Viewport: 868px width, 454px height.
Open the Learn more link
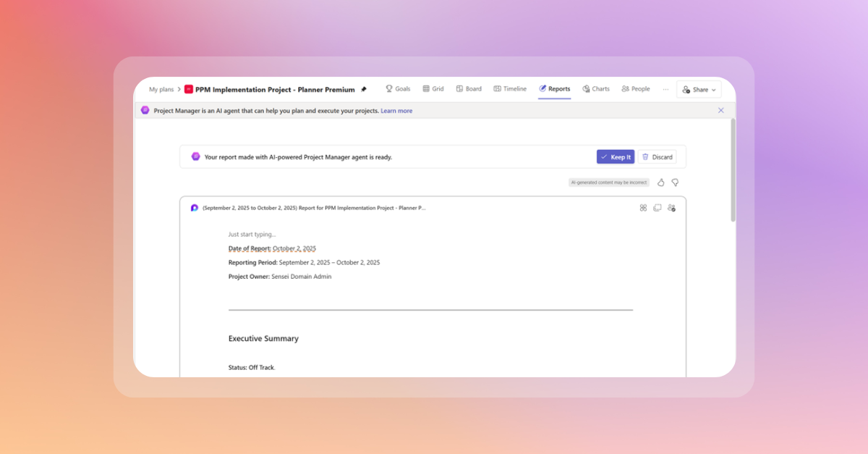[x=396, y=111]
